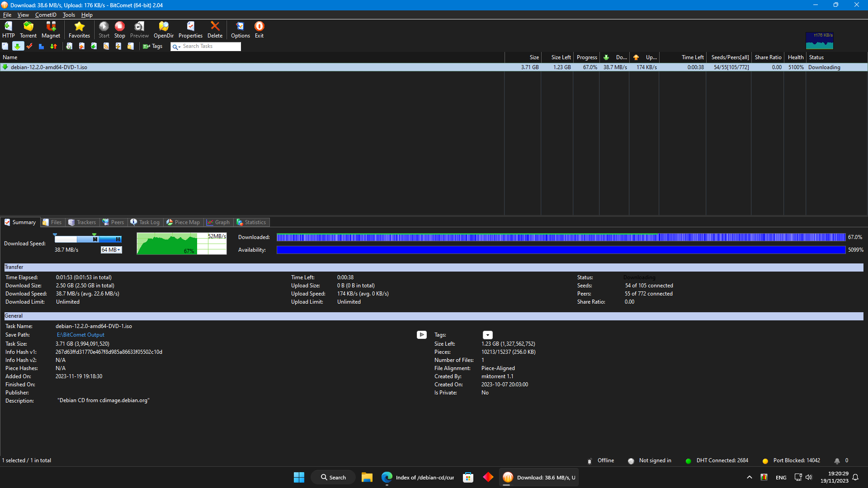Click the clock history page icon
Screen dimensions: 868x488
tap(69, 46)
